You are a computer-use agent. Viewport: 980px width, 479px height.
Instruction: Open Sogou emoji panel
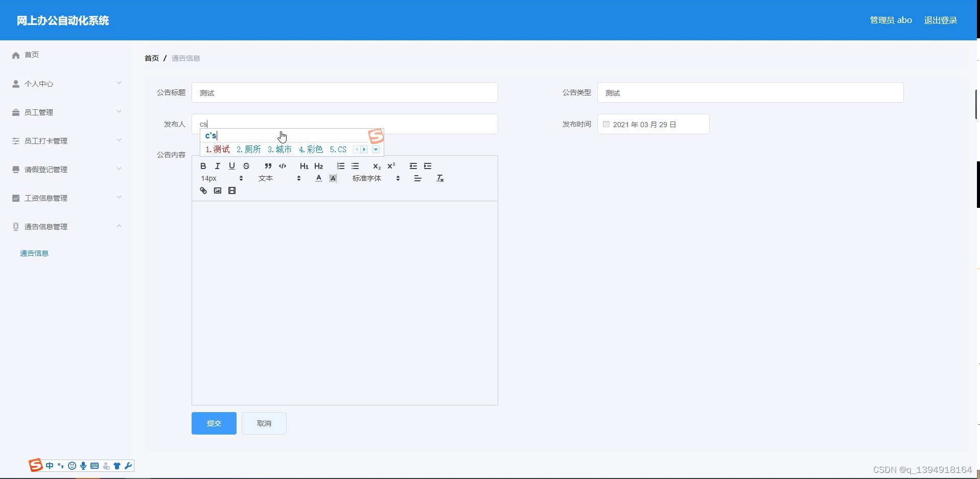point(72,466)
